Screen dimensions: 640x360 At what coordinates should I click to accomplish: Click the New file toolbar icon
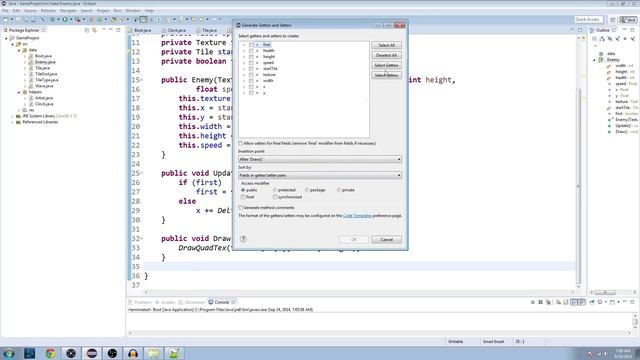(5, 19)
